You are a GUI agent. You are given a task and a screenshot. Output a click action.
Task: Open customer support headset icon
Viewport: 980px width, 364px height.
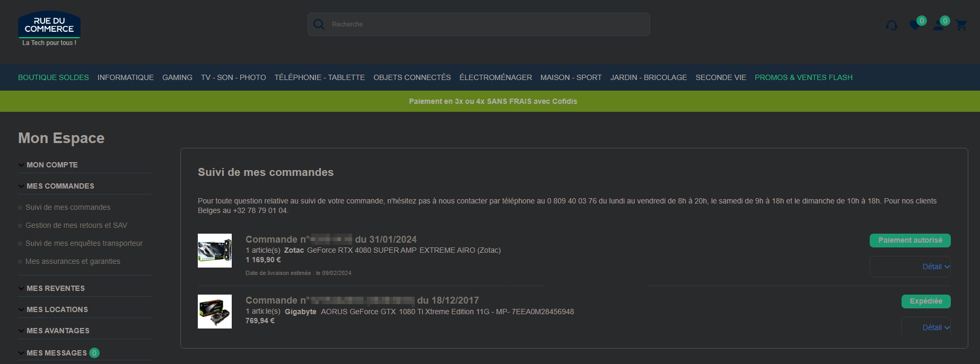click(x=891, y=25)
